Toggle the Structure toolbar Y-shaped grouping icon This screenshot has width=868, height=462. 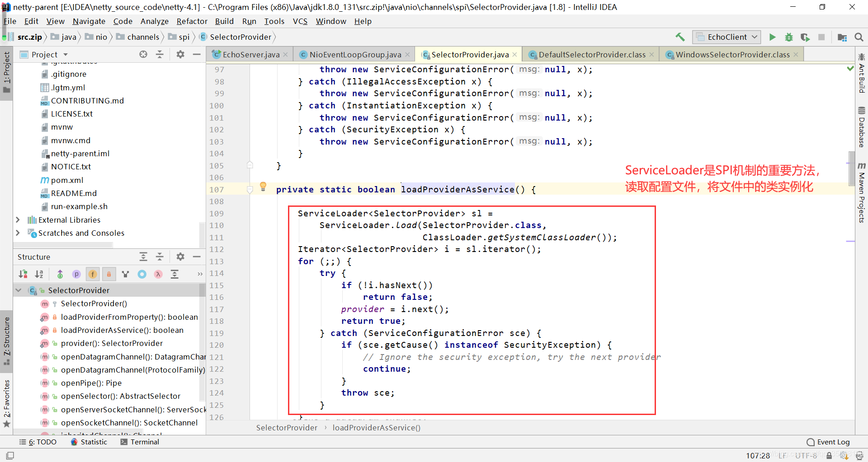pyautogui.click(x=126, y=274)
